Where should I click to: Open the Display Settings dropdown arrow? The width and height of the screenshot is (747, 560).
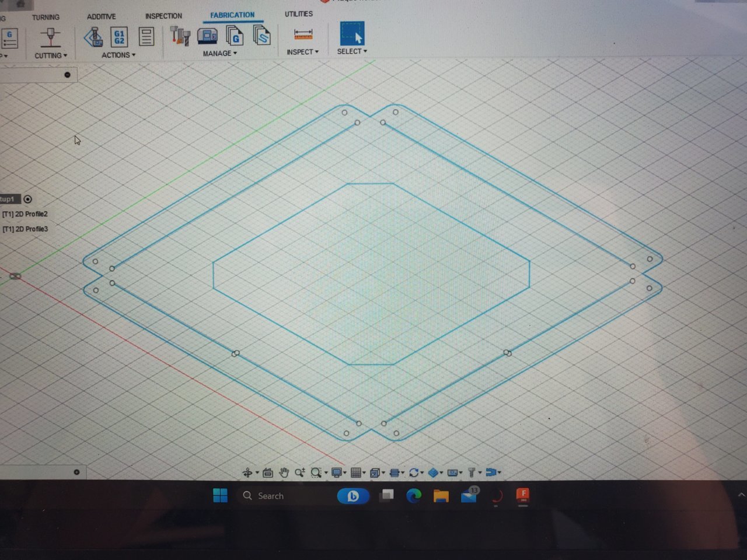345,473
